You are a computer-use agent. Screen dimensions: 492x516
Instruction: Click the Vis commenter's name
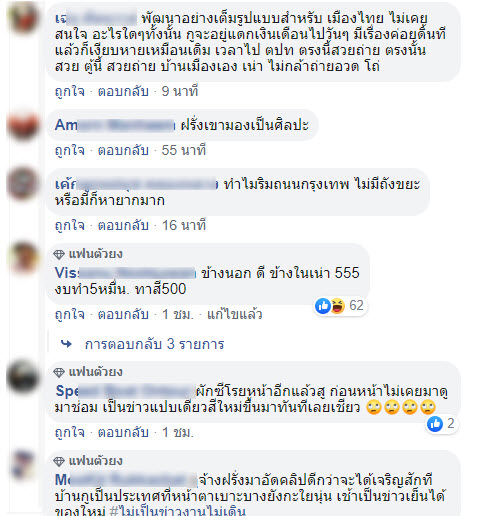(x=125, y=273)
